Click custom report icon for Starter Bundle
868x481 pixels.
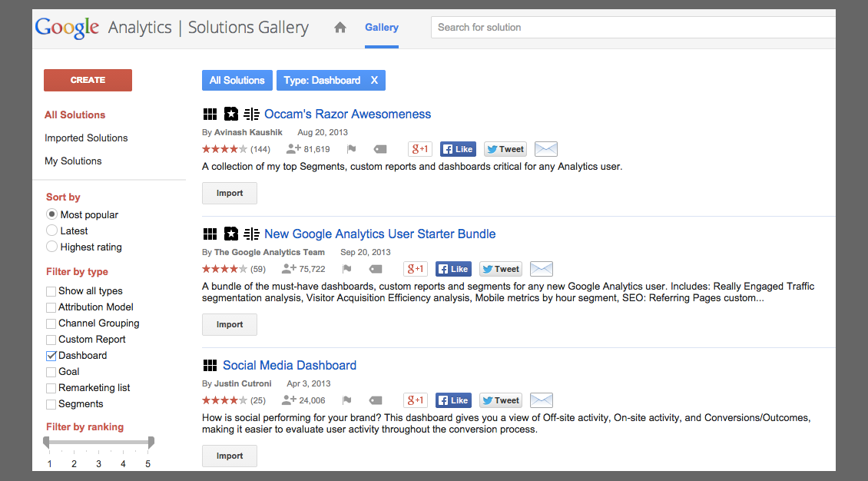pyautogui.click(x=251, y=234)
